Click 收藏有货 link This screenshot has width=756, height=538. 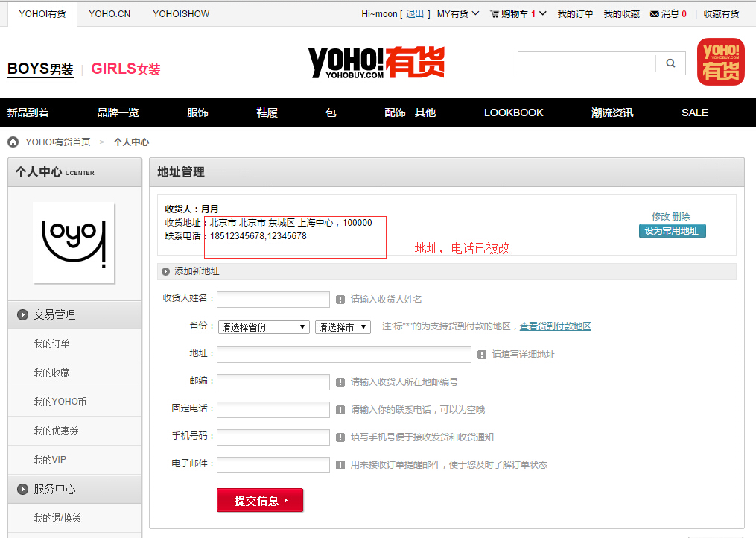pyautogui.click(x=721, y=14)
